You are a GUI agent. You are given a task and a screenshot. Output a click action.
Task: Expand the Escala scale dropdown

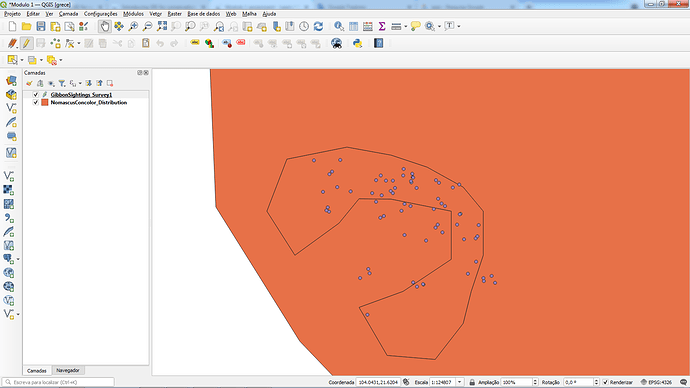pos(459,382)
